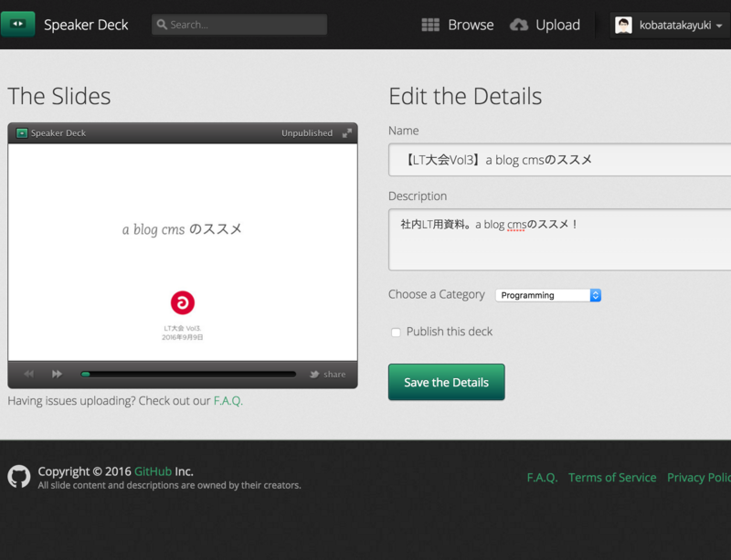
Task: Open the Privacy Policy footer link
Action: pos(699,478)
